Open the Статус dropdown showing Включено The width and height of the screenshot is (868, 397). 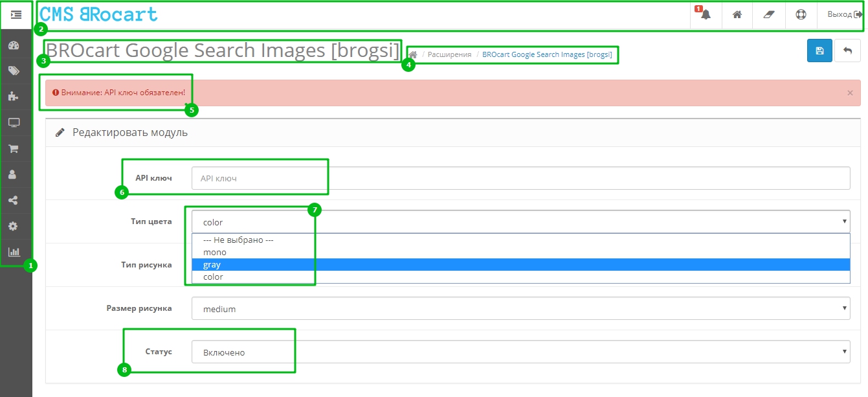point(520,352)
